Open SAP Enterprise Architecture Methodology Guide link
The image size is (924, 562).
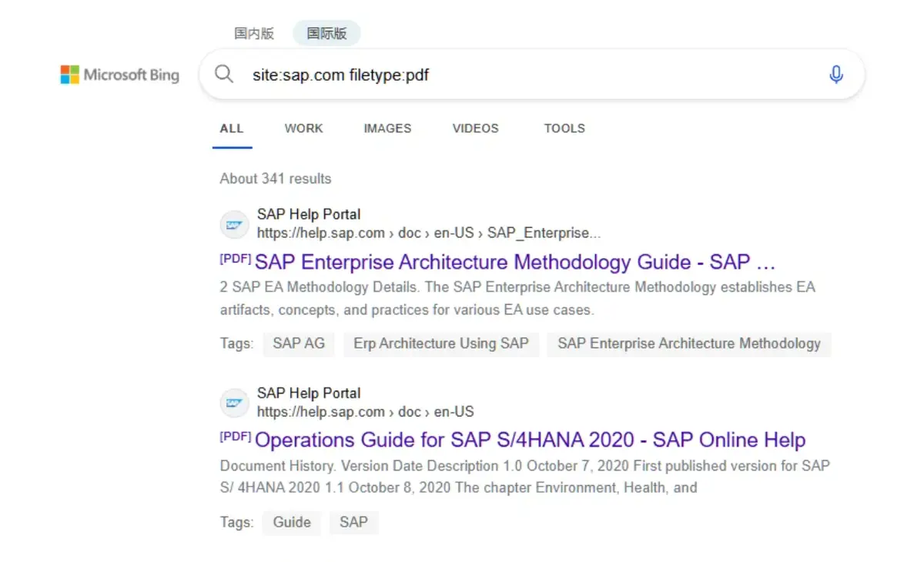pos(514,263)
